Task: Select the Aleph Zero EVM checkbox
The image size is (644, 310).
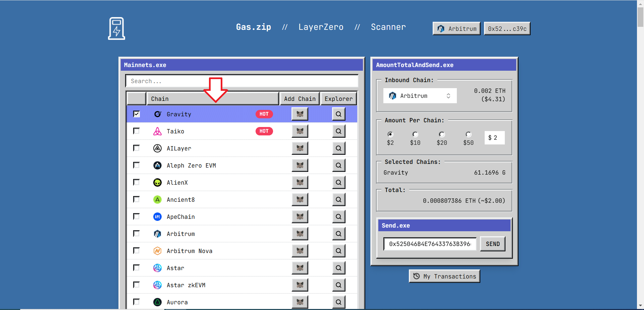Action: point(136,165)
